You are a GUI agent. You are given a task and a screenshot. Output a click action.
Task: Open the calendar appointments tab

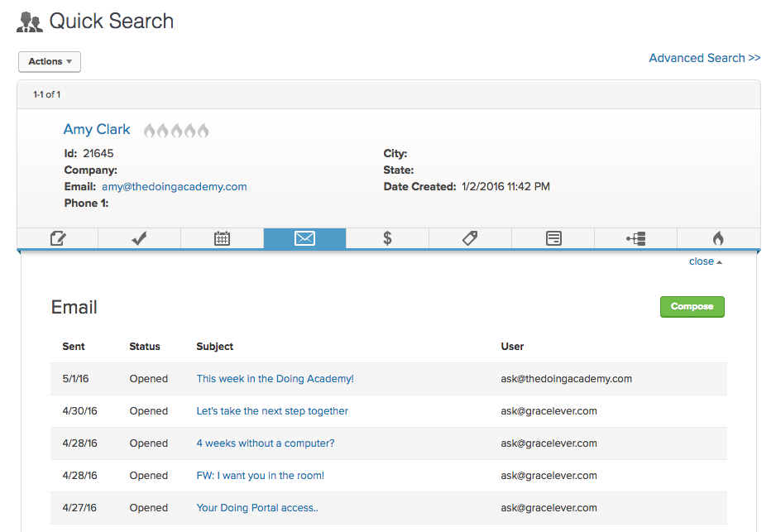coord(222,238)
